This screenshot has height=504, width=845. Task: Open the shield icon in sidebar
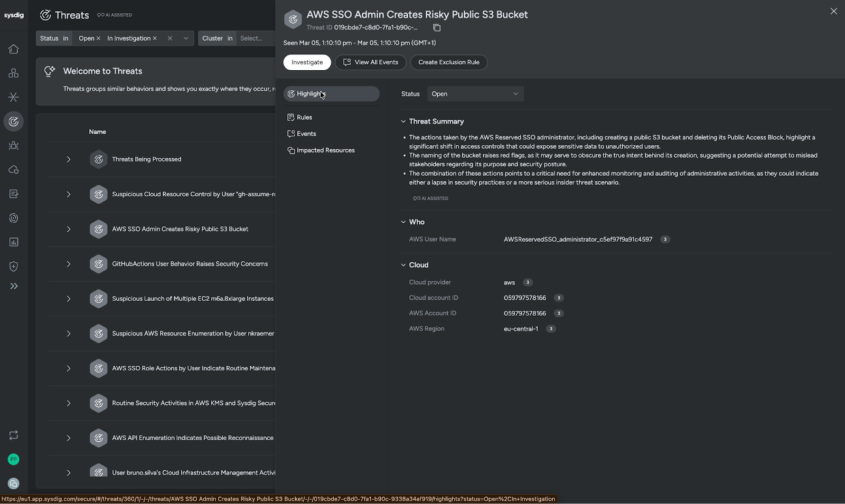pyautogui.click(x=14, y=267)
